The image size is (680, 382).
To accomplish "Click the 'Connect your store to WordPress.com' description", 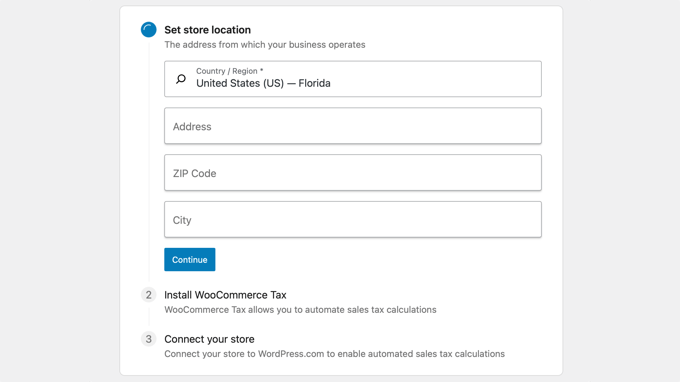I will coord(334,354).
